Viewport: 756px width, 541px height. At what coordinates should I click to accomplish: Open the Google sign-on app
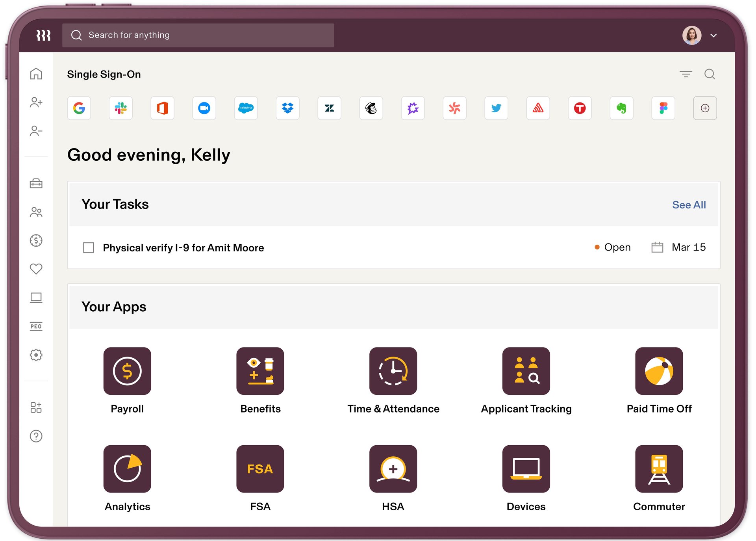79,108
